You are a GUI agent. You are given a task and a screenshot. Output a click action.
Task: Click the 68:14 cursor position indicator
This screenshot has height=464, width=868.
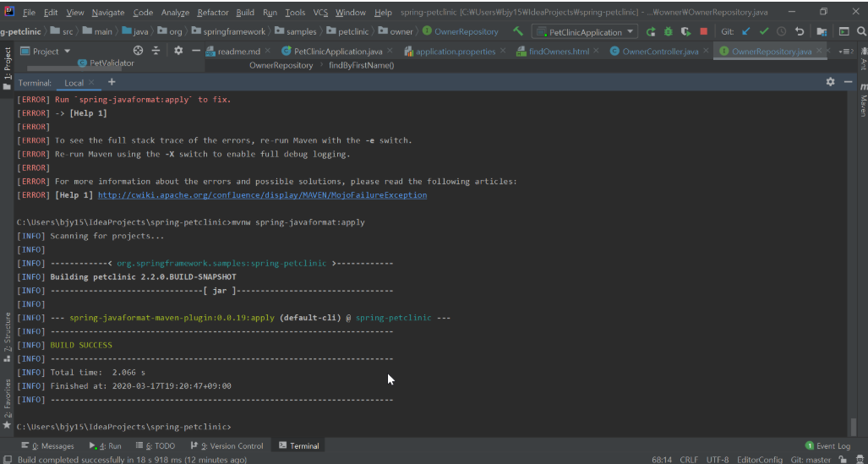[662, 460]
